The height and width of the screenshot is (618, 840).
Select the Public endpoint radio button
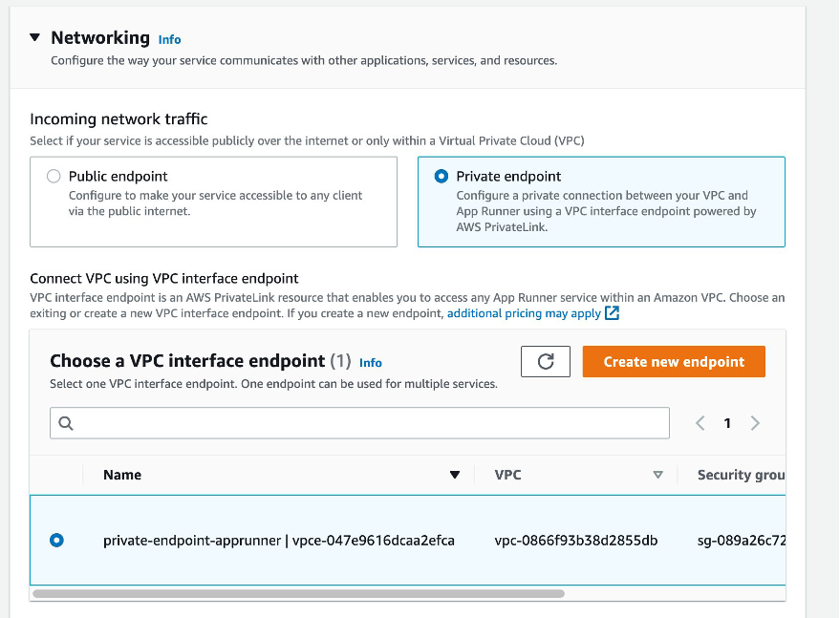click(53, 176)
